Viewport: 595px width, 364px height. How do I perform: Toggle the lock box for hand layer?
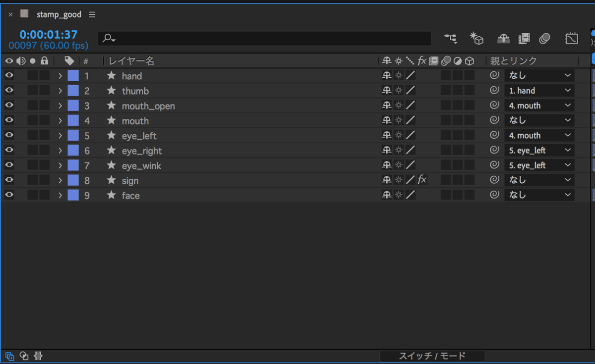pyautogui.click(x=45, y=76)
